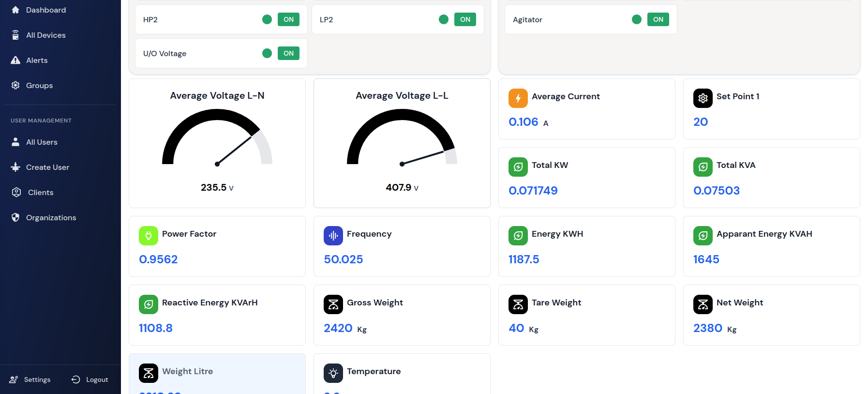This screenshot has height=394, width=868.
Task: Click the Dashboard home icon
Action: [x=15, y=10]
